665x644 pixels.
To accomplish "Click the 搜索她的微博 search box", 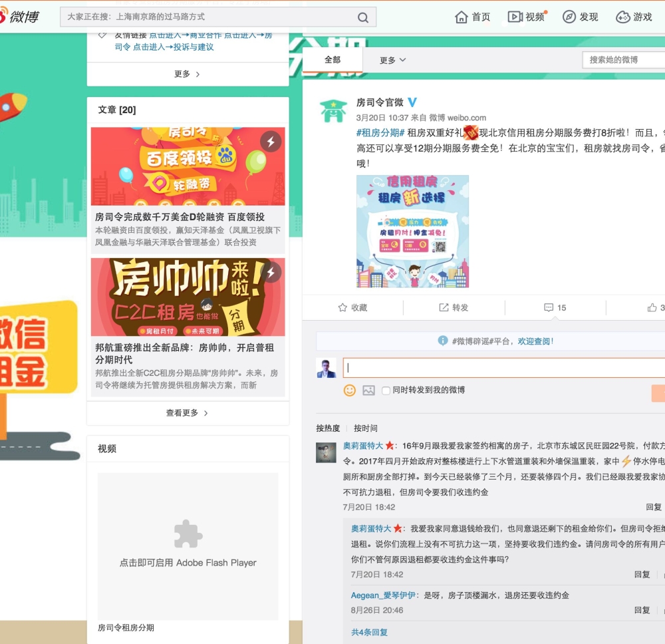I will click(x=624, y=60).
